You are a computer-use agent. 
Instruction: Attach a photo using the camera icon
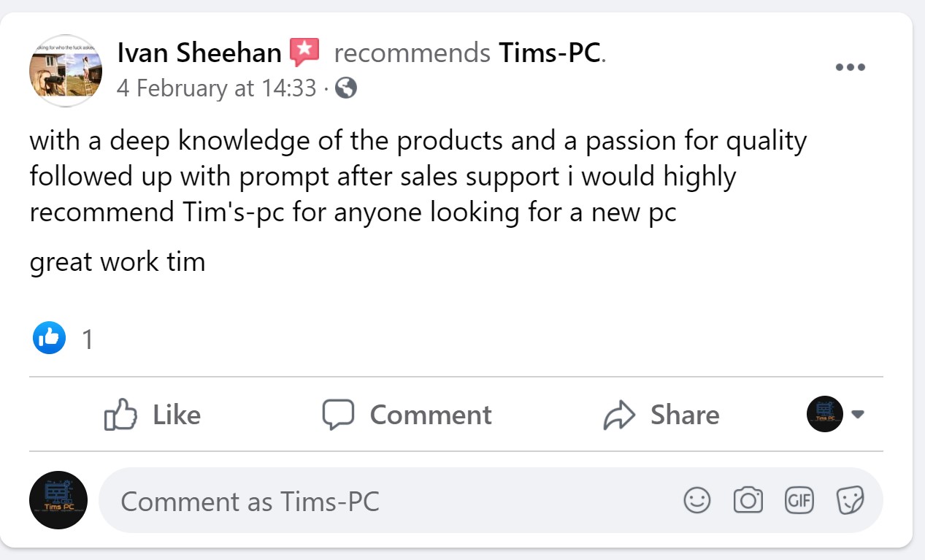coord(748,501)
